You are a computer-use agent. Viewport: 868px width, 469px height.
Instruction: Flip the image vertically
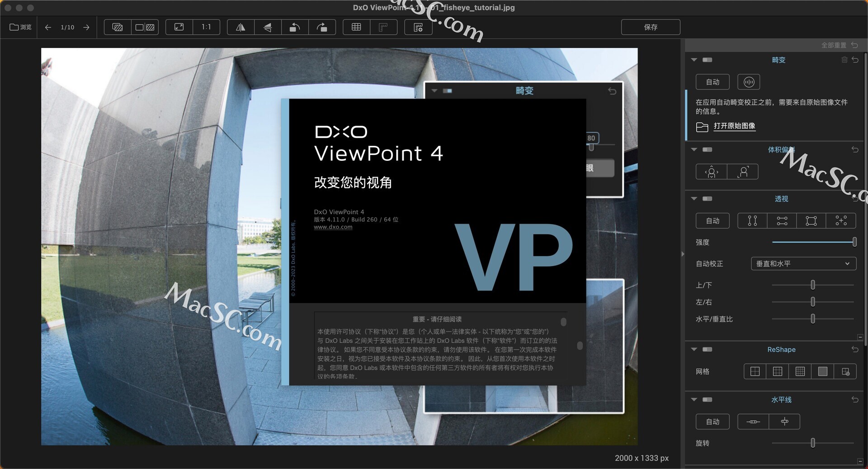pos(268,27)
